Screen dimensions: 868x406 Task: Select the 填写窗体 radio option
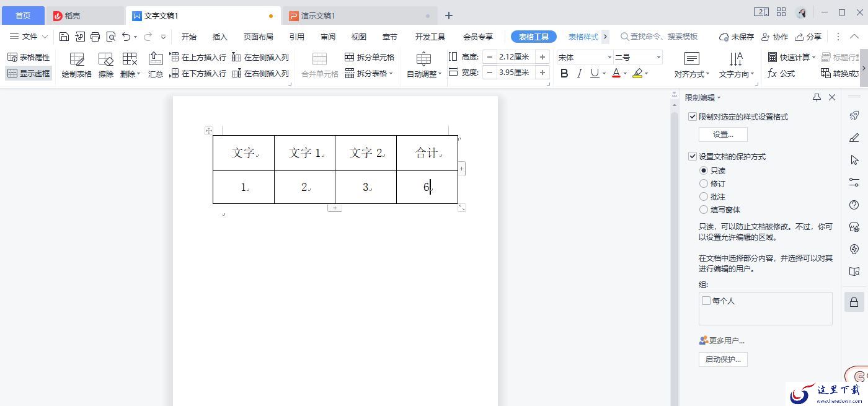tap(704, 210)
